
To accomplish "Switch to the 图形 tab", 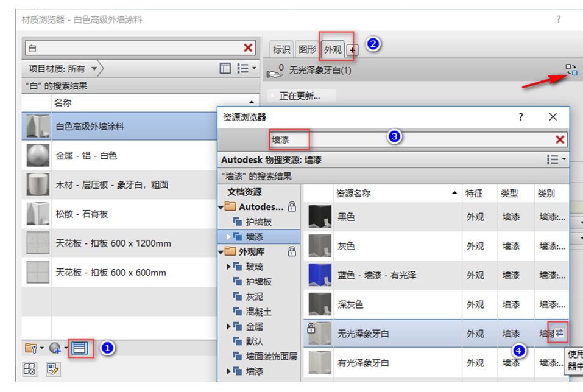I will click(307, 49).
